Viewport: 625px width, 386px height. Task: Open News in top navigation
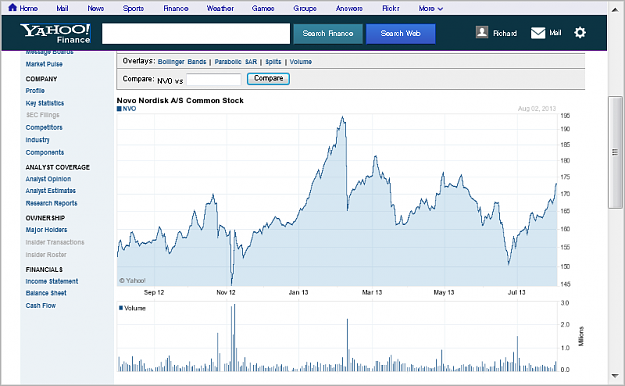pyautogui.click(x=96, y=8)
